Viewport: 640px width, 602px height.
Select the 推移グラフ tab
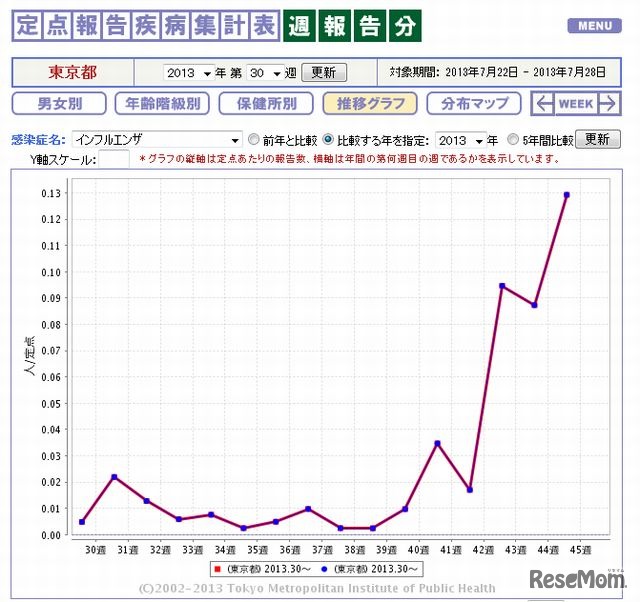pos(370,104)
